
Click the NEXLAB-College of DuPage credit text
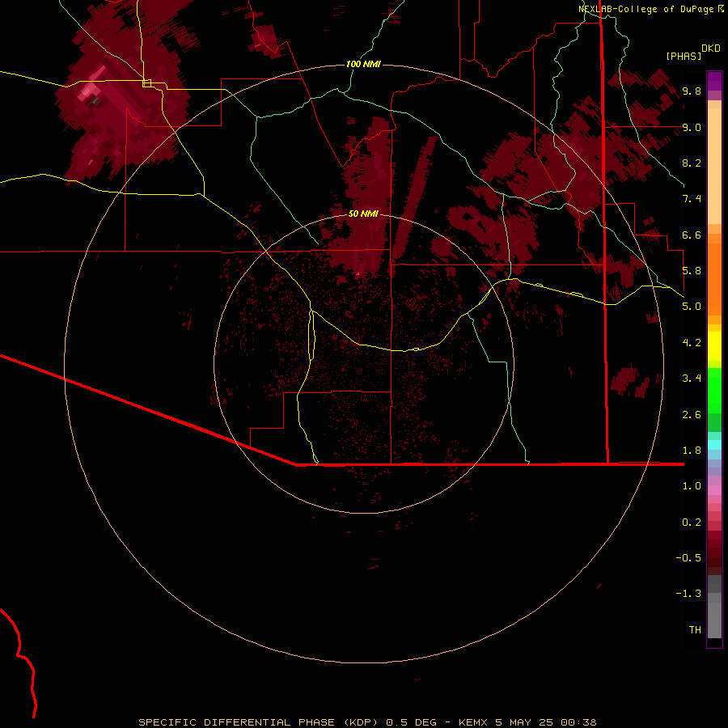pyautogui.click(x=645, y=9)
